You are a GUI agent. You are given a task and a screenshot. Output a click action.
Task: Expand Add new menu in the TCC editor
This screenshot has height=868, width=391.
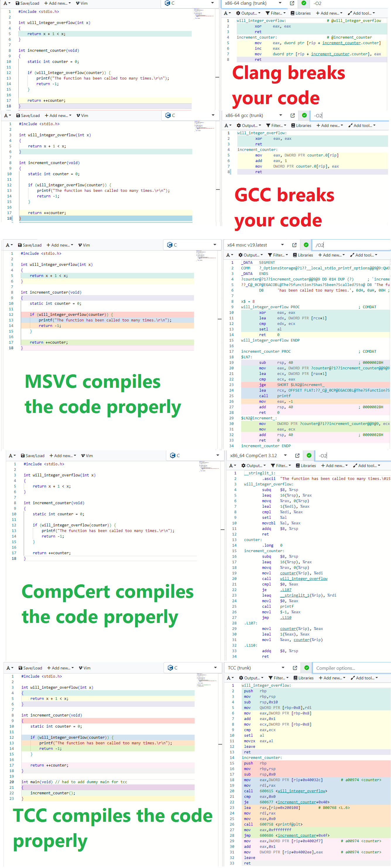click(60, 668)
